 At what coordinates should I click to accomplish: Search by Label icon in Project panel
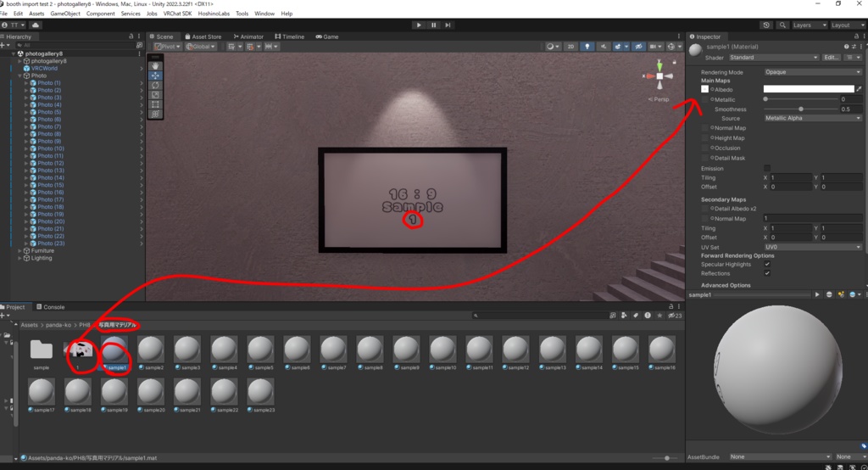636,316
